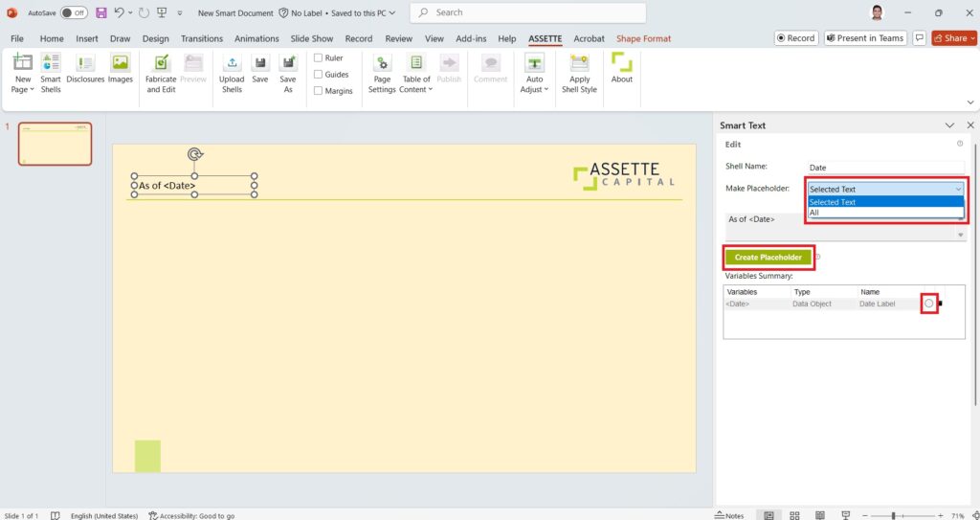
Task: Click the title bar save icon
Action: click(100, 12)
